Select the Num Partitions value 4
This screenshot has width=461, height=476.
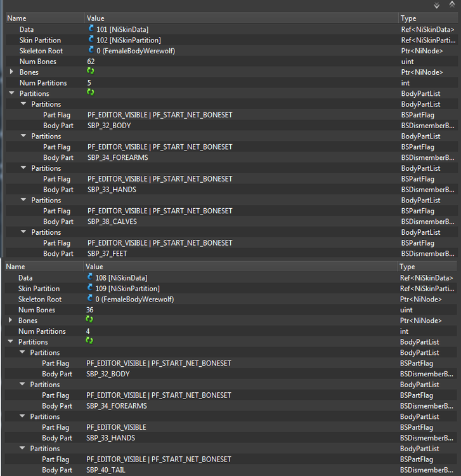pos(88,331)
